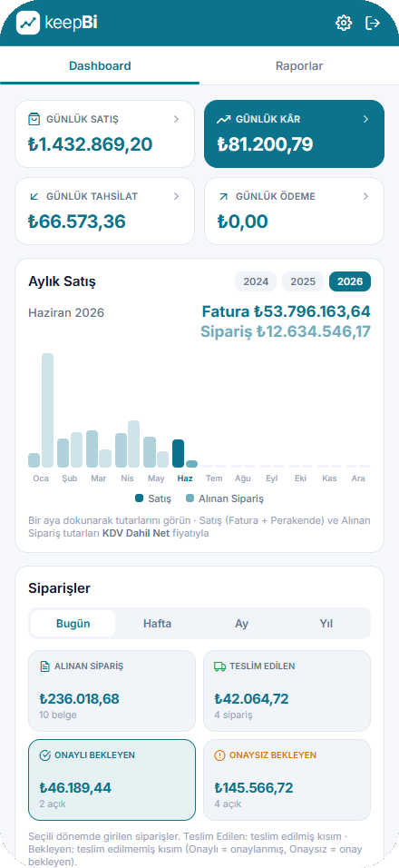Click the Sipariş ₺12.634.546,17 total
Screen dimensions: 399x868
[286, 331]
